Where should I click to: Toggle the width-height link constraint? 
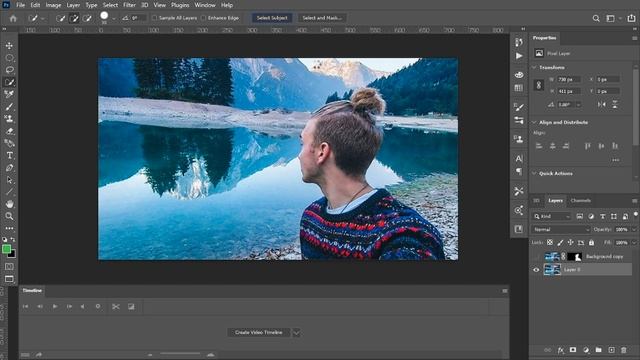click(539, 85)
